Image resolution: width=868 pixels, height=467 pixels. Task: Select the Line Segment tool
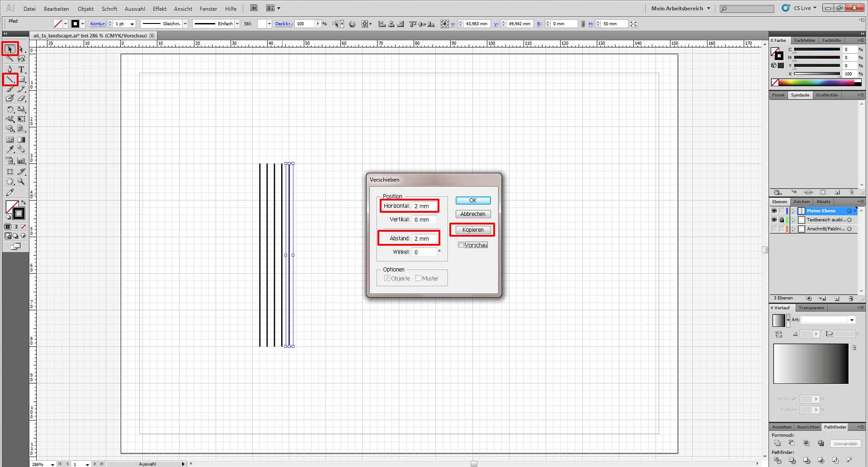point(10,80)
